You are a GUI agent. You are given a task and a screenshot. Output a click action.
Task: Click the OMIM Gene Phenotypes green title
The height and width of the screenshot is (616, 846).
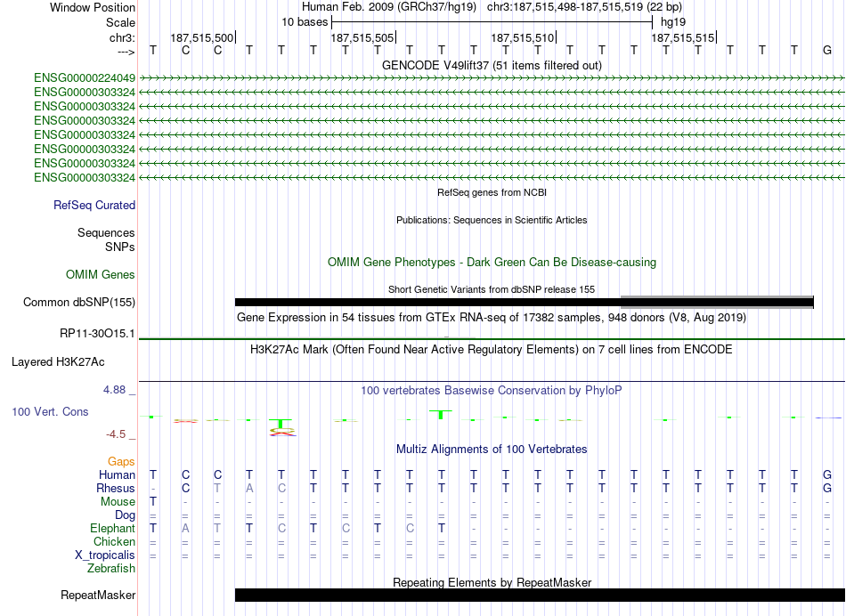tap(492, 262)
